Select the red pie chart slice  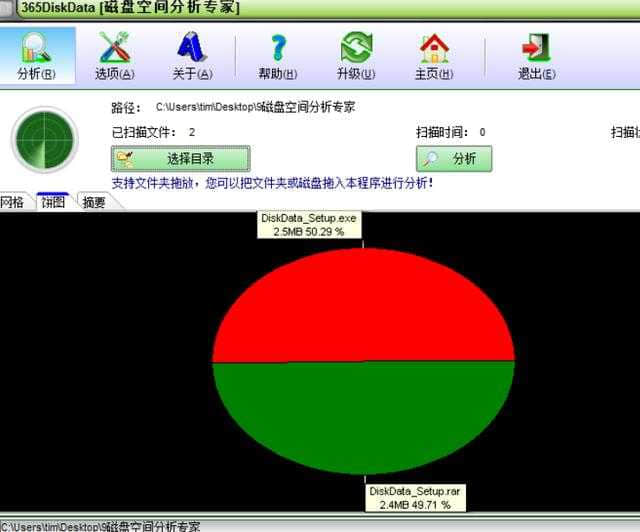click(x=363, y=305)
